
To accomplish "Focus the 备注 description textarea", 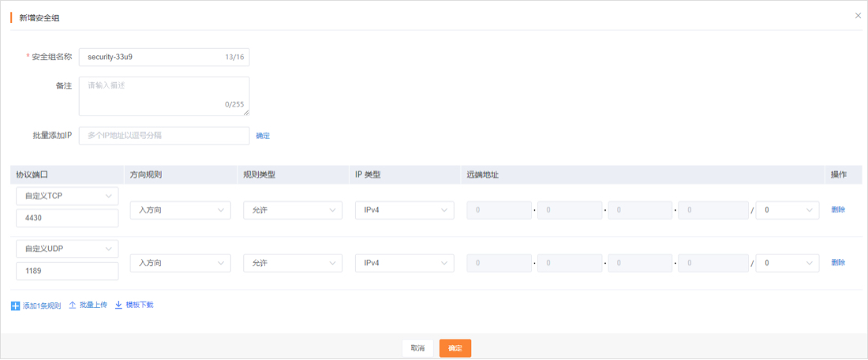I will (163, 96).
